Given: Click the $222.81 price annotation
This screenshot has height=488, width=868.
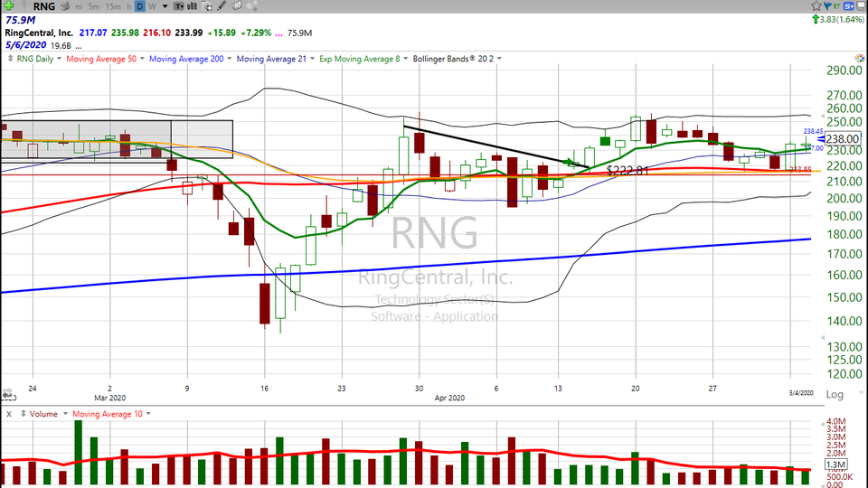Looking at the screenshot, I should click(627, 170).
